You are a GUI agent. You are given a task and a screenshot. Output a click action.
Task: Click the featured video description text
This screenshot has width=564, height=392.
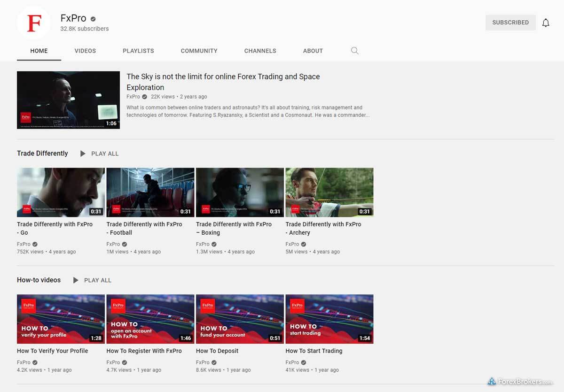(248, 111)
